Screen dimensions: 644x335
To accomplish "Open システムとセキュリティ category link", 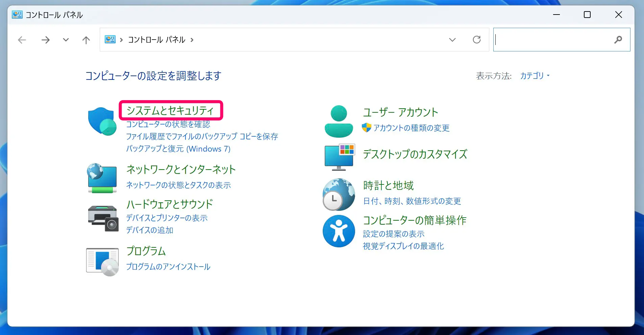I will click(170, 110).
